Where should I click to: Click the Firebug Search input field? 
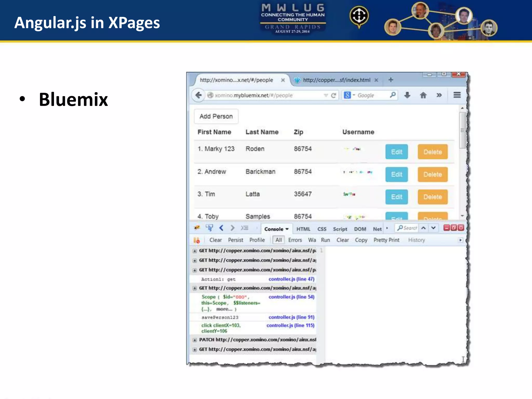407,228
